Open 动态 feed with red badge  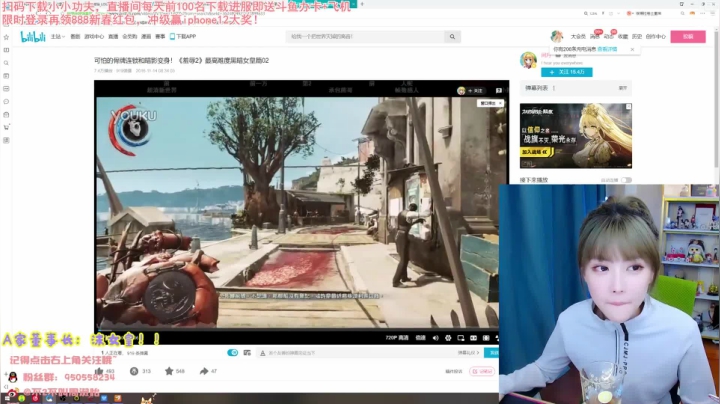tap(609, 36)
